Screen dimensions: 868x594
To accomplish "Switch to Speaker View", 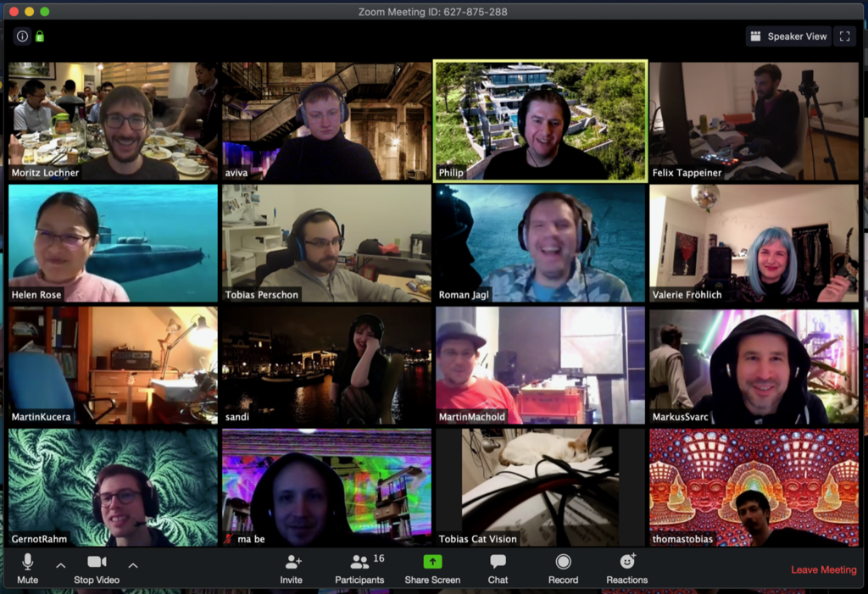I will point(787,36).
